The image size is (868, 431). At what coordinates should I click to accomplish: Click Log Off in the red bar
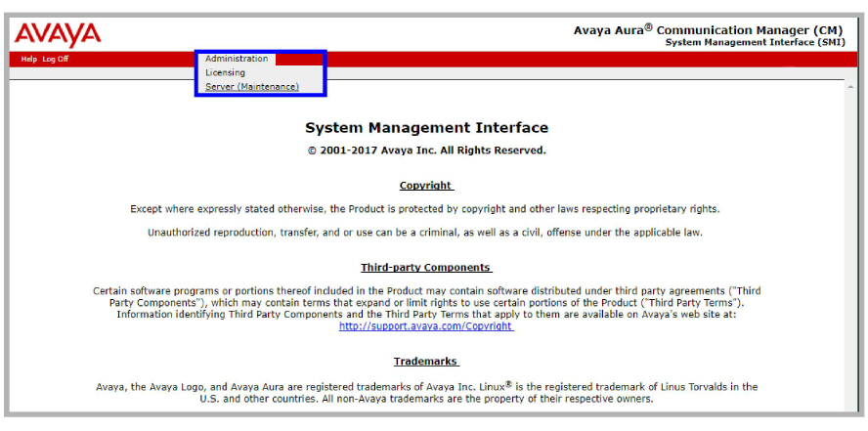[x=56, y=60]
